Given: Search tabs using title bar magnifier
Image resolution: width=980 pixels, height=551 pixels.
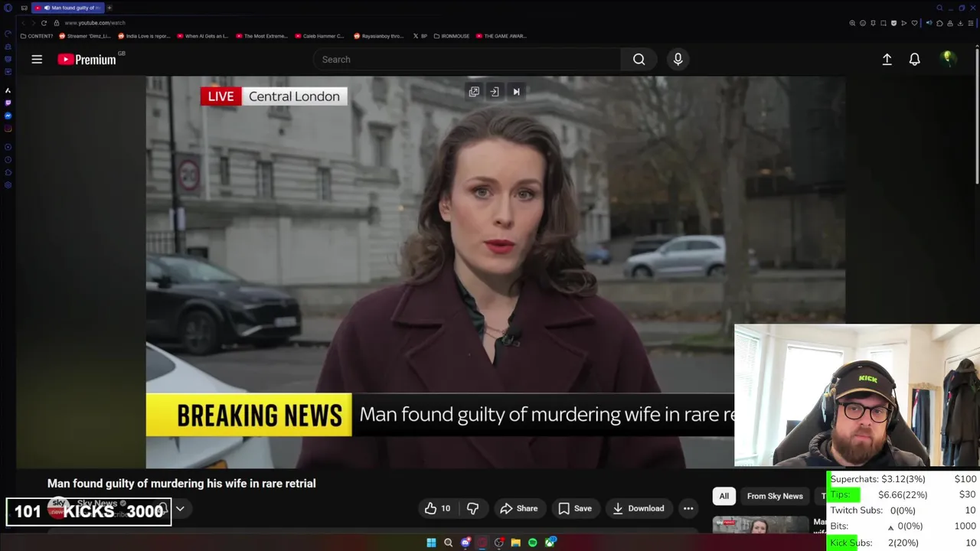Looking at the screenshot, I should pyautogui.click(x=939, y=8).
